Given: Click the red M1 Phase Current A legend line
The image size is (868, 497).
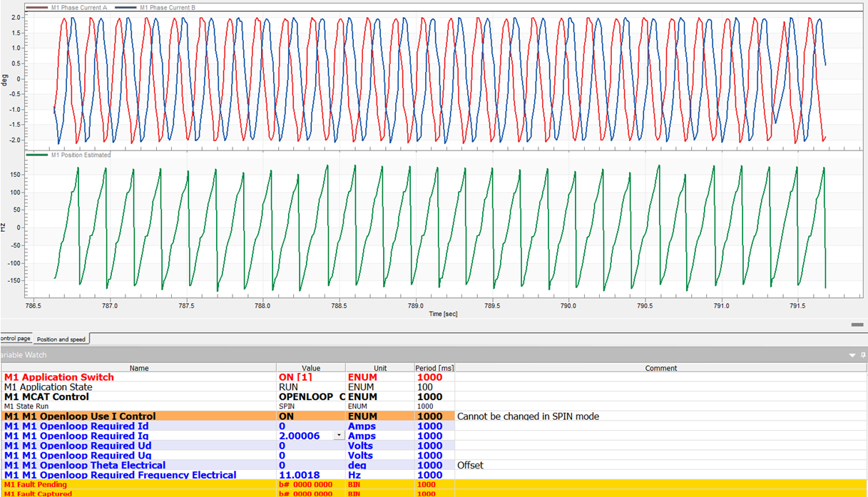Looking at the screenshot, I should 38,8.
